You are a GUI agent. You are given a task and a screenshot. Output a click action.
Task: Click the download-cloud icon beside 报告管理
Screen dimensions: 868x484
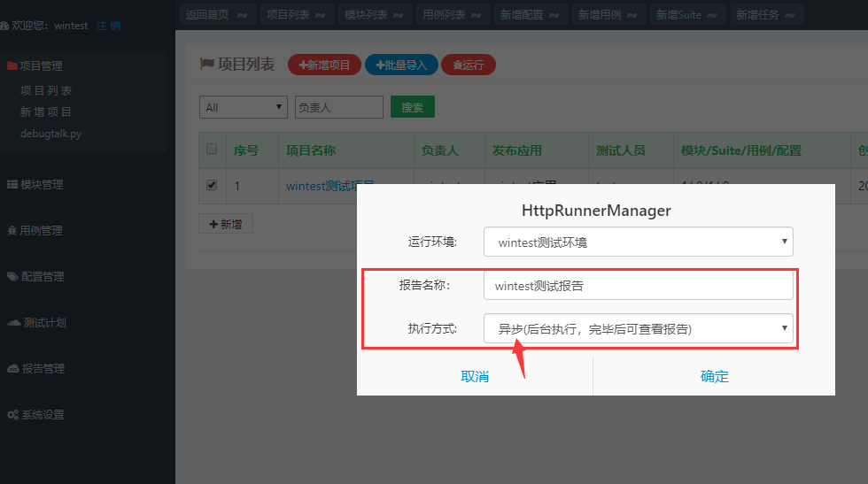coord(12,369)
